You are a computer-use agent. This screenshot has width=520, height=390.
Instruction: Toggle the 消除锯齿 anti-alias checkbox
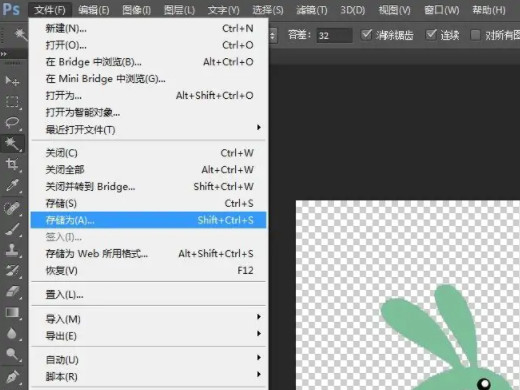366,34
